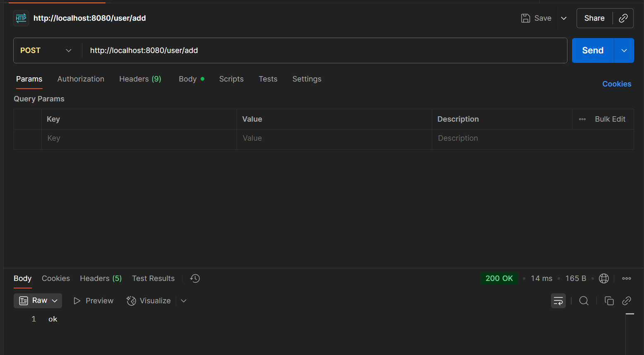The width and height of the screenshot is (644, 355).
Task: Search inside the response body
Action: click(x=584, y=301)
